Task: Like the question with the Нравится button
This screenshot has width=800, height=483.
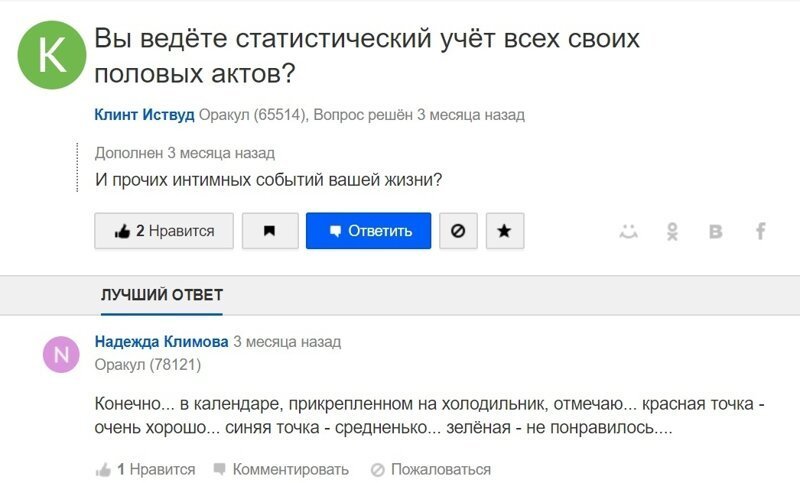Action: (164, 231)
